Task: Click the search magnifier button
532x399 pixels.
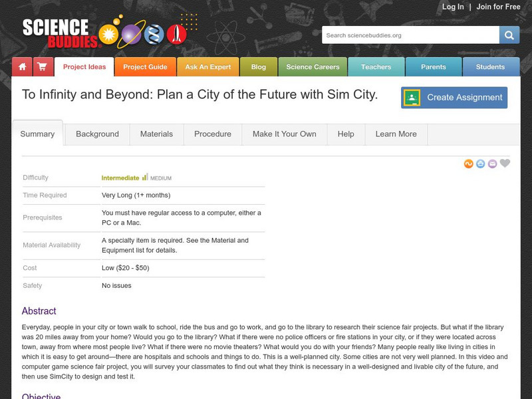Action: [x=509, y=35]
